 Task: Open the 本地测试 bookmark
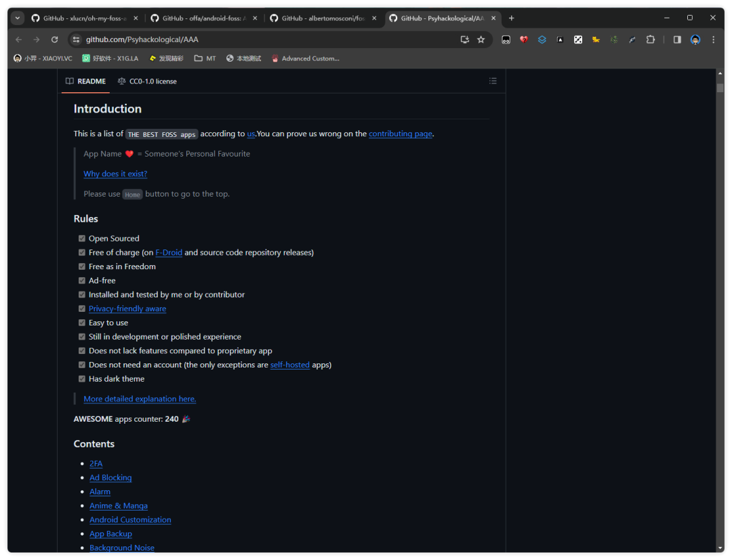pos(244,58)
